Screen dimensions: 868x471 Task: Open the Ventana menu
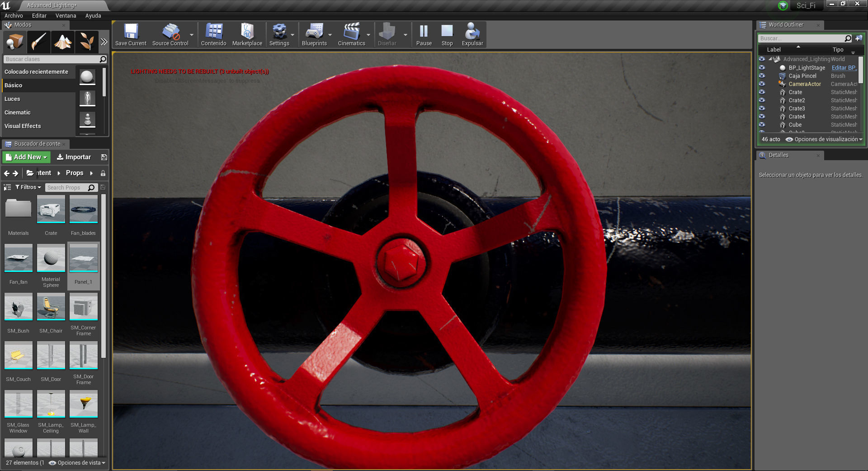(66, 15)
